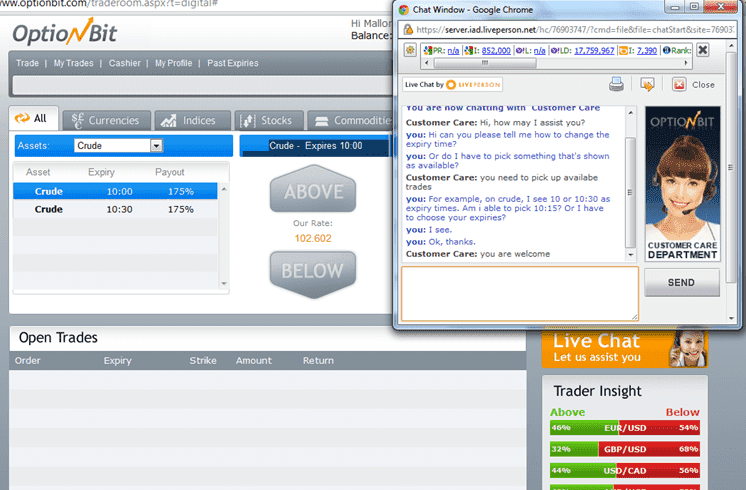Click the lock warning icon in address bar
This screenshot has width=746, height=490.
[x=408, y=29]
